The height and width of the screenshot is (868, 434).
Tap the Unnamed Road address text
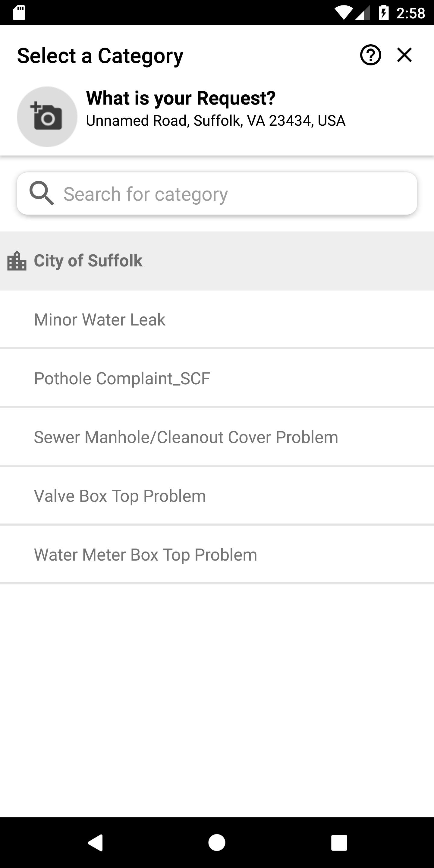[216, 121]
